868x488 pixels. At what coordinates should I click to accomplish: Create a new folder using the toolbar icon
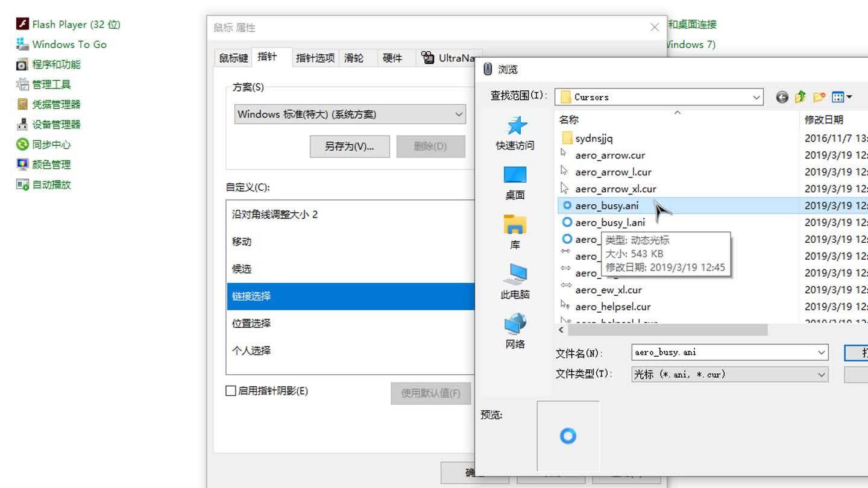819,96
